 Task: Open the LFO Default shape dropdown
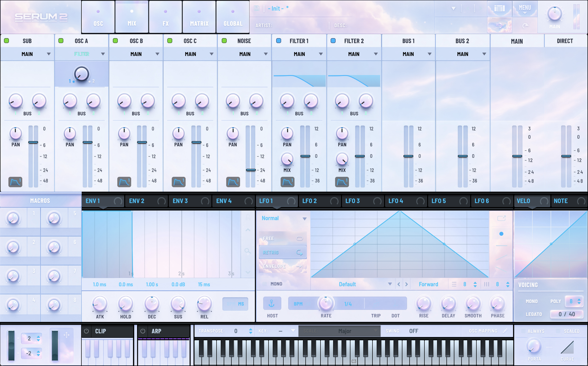coord(353,284)
